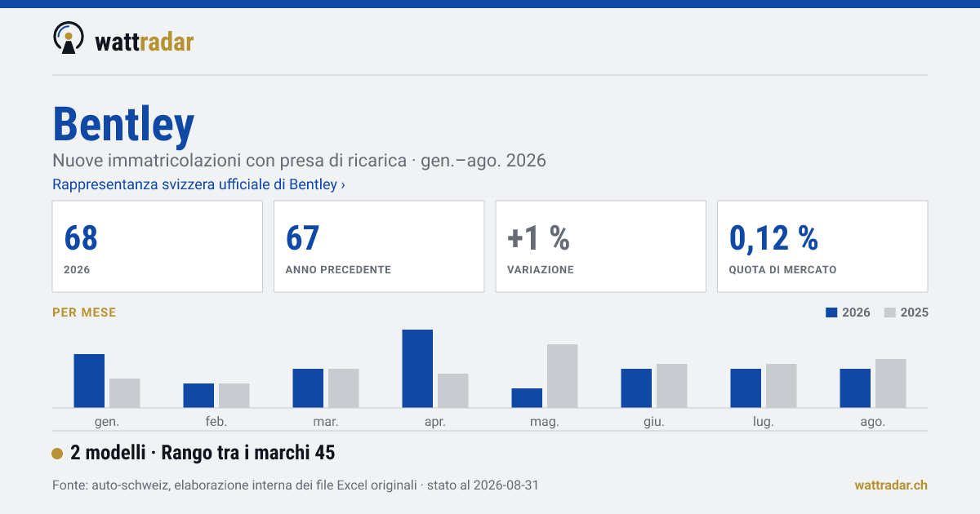Select the 68 registrations 2026 card
The height and width of the screenshot is (514, 980).
158,246
